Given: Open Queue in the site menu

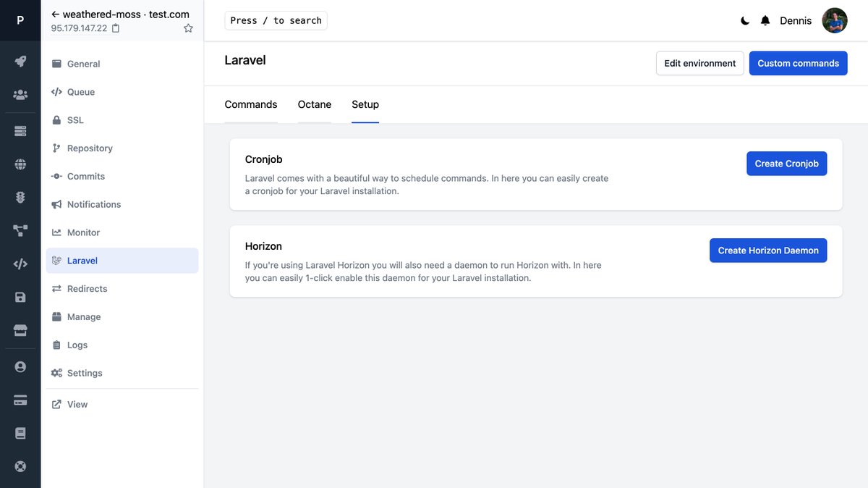Looking at the screenshot, I should tap(122, 92).
